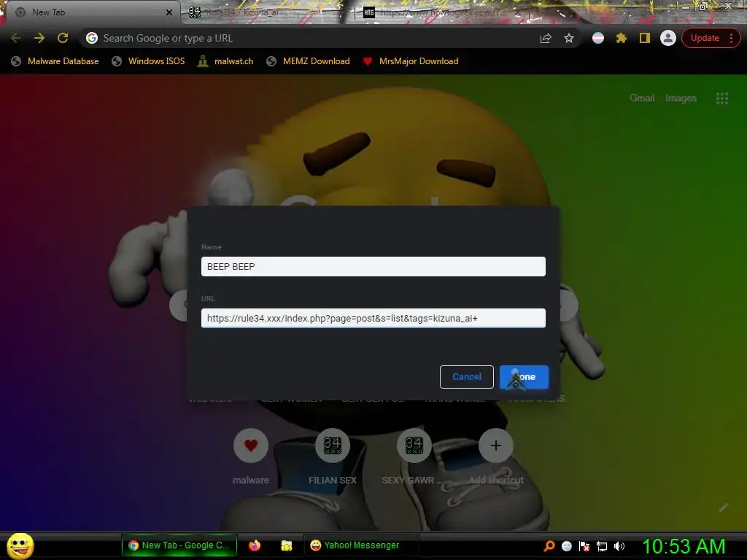Open the smiley face Start button

point(20,545)
